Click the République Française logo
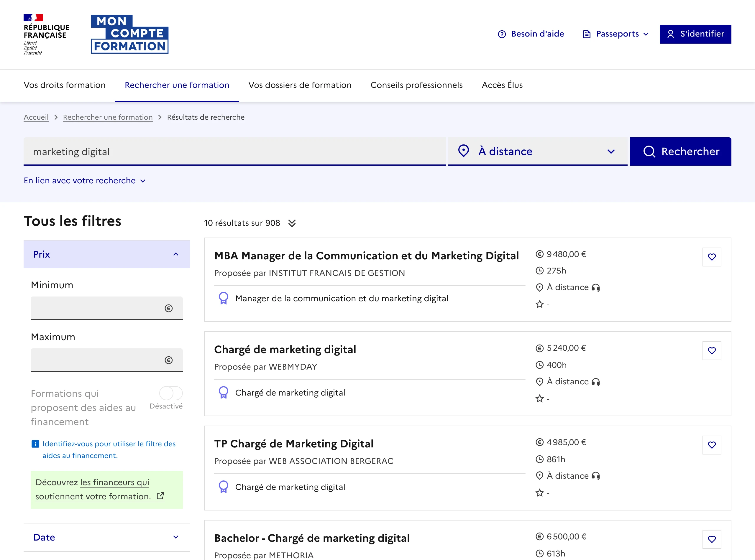The width and height of the screenshot is (755, 560). [x=47, y=34]
